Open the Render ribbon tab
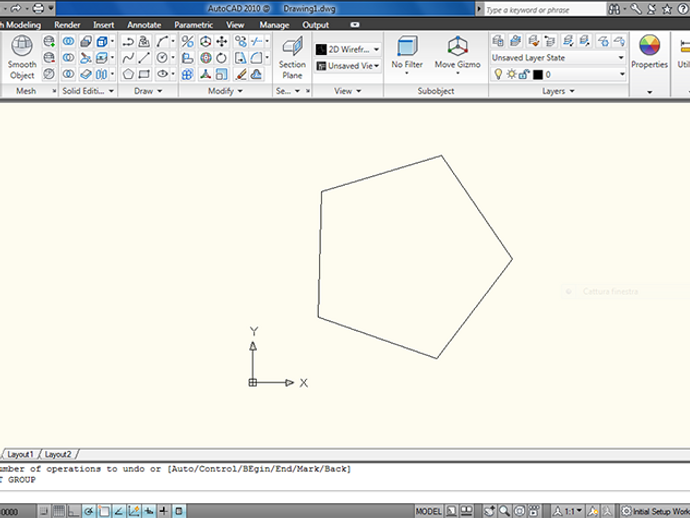Viewport: 690px width, 518px height. pyautogui.click(x=67, y=25)
